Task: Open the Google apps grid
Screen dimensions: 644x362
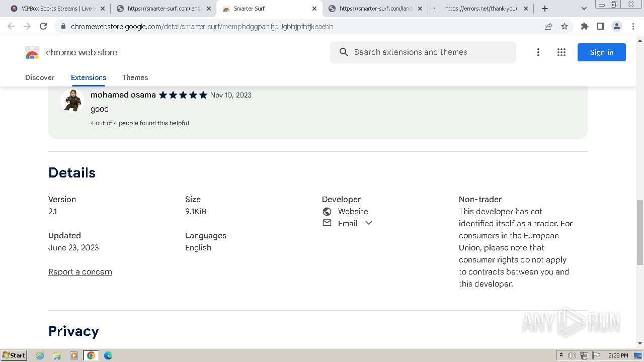Action: (561, 52)
